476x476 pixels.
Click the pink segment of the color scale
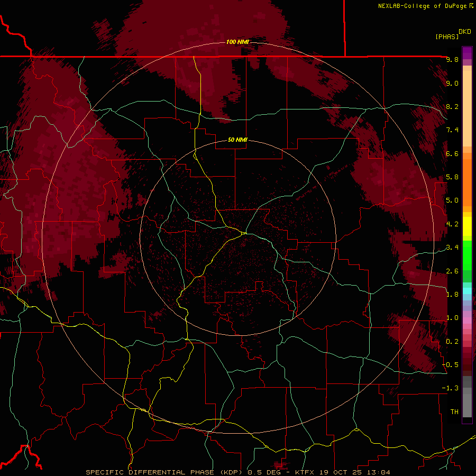pyautogui.click(x=467, y=320)
